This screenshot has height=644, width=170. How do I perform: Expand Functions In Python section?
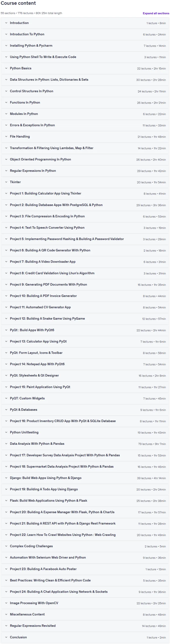tap(85, 102)
